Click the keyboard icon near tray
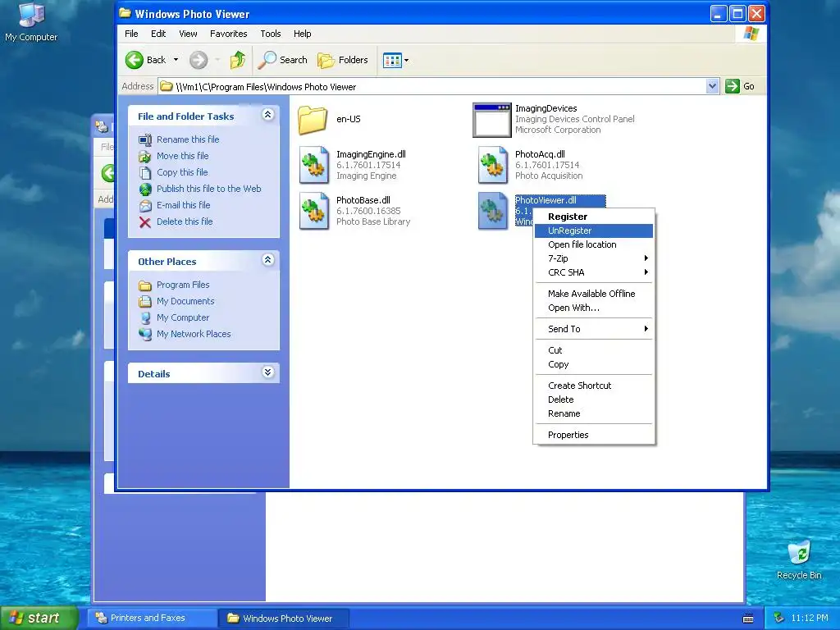840x630 pixels. coord(748,619)
